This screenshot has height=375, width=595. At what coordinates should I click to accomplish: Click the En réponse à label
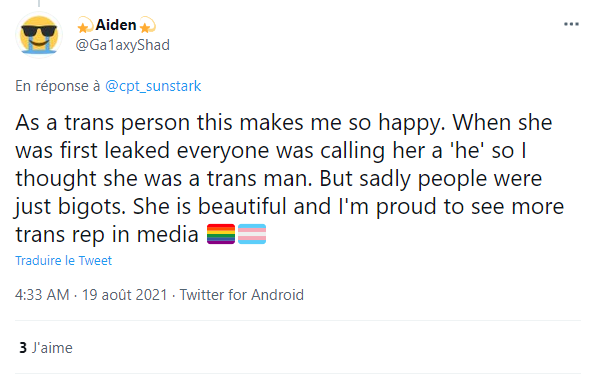point(58,86)
